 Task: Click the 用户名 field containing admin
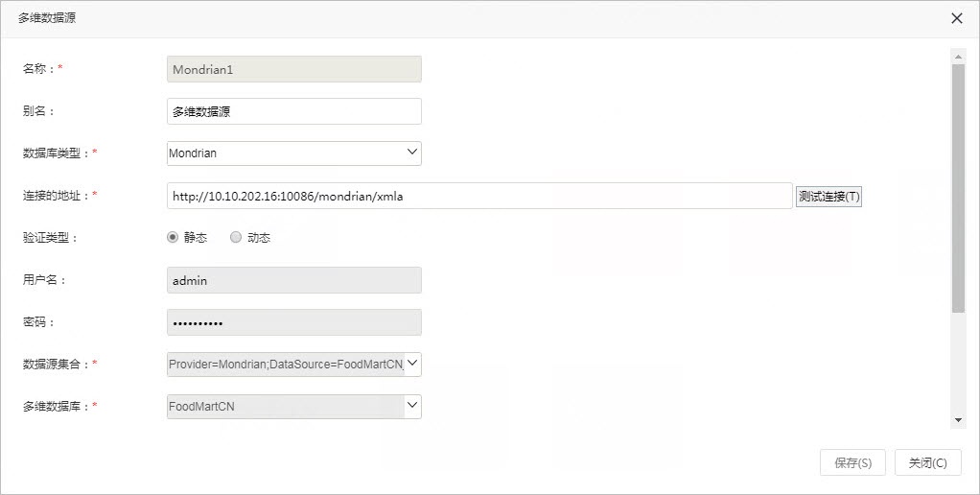293,280
